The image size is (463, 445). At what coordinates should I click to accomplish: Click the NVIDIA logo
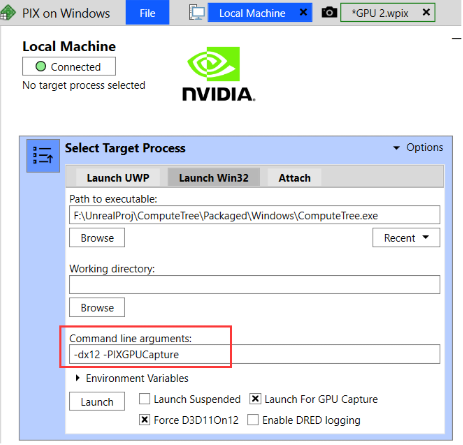(218, 74)
